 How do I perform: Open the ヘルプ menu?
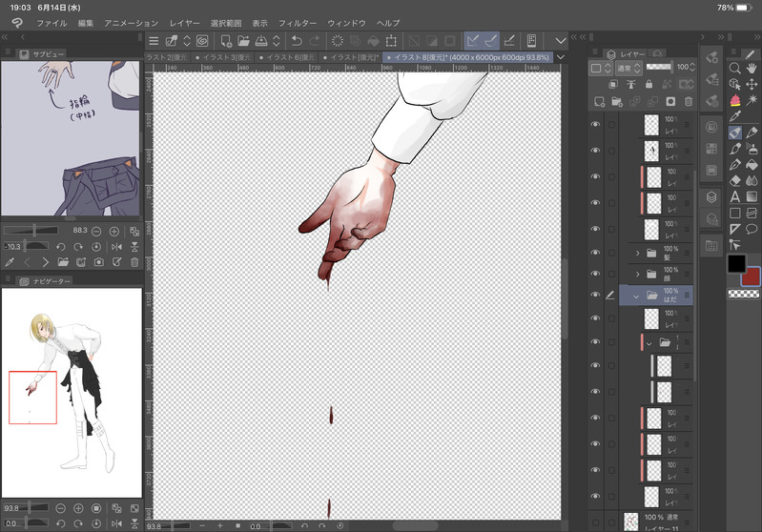pos(388,23)
